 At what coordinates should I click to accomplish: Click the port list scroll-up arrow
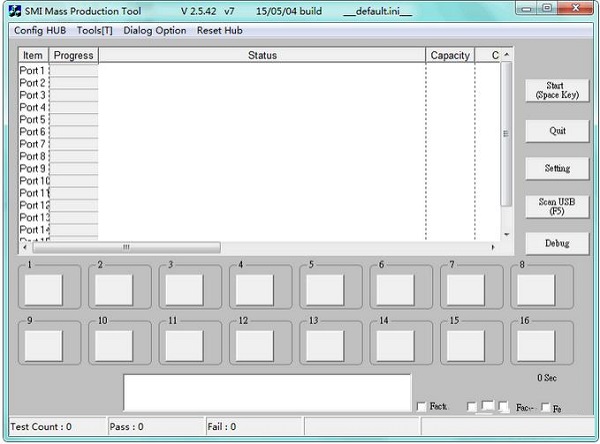[506, 55]
